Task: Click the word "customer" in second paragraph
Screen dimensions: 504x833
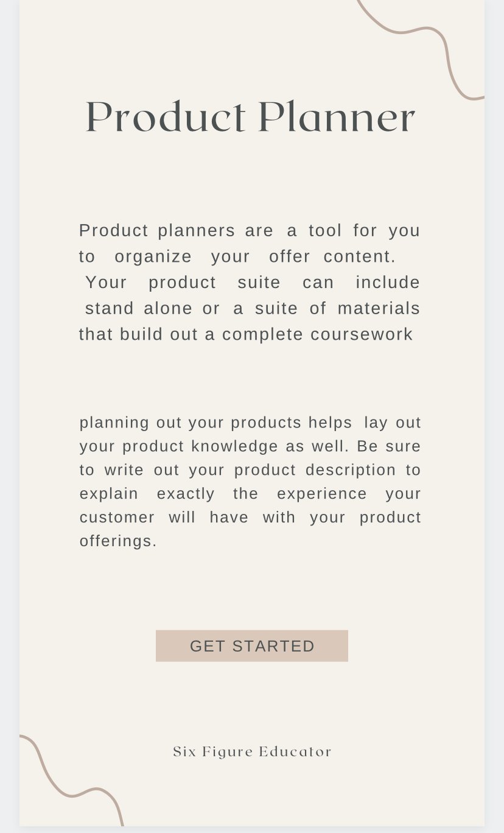Action: (117, 518)
